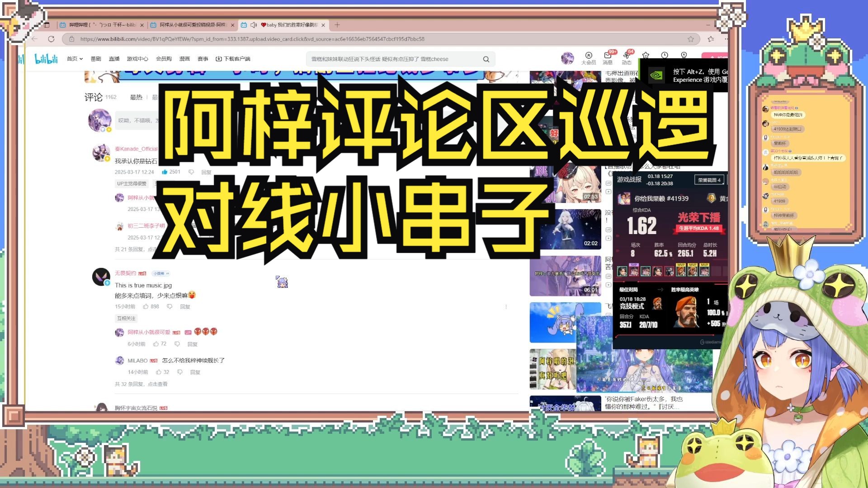
Task: Open the creator center lightbulb icon
Action: coord(684,55)
